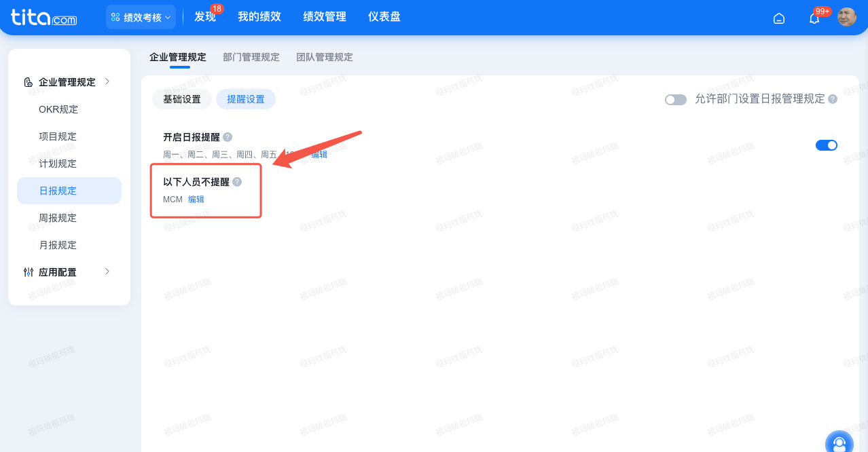This screenshot has width=868, height=452.
Task: Switch to the 部门管理规定 tab
Action: tap(251, 57)
